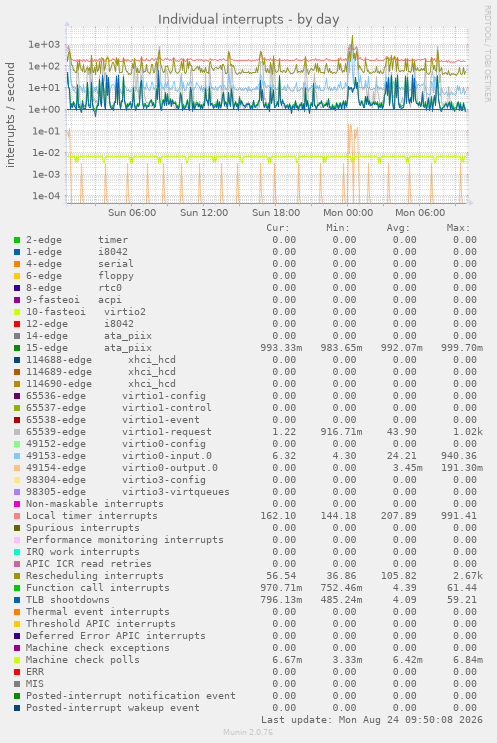Click the RRDTOOL / TOBI OETIKER watermark
The image size is (497, 743).
pyautogui.click(x=487, y=54)
